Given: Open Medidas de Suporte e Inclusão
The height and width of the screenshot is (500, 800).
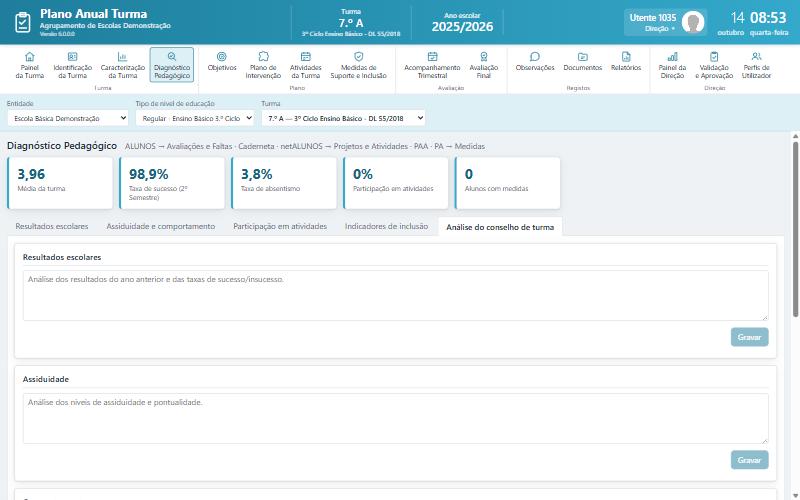Looking at the screenshot, I should coord(359,65).
